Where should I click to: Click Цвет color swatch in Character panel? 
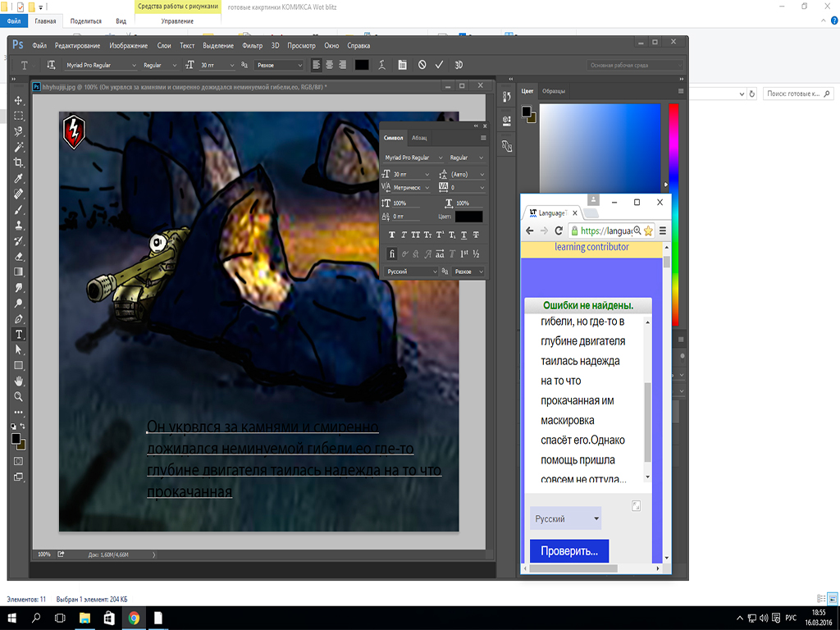click(x=468, y=217)
